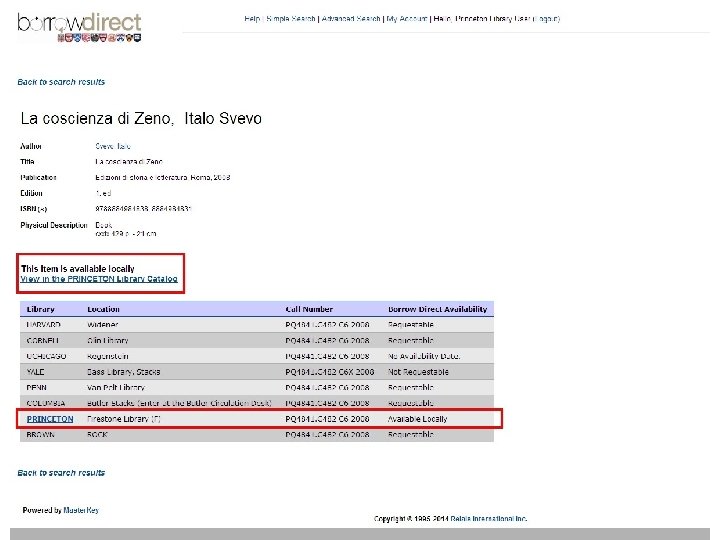Click the Logout link
This screenshot has height=540, width=720.
point(546,19)
